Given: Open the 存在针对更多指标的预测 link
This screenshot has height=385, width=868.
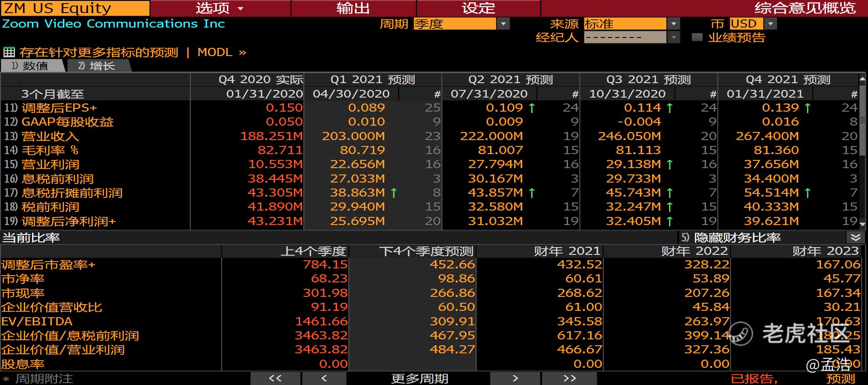Looking at the screenshot, I should (99, 52).
